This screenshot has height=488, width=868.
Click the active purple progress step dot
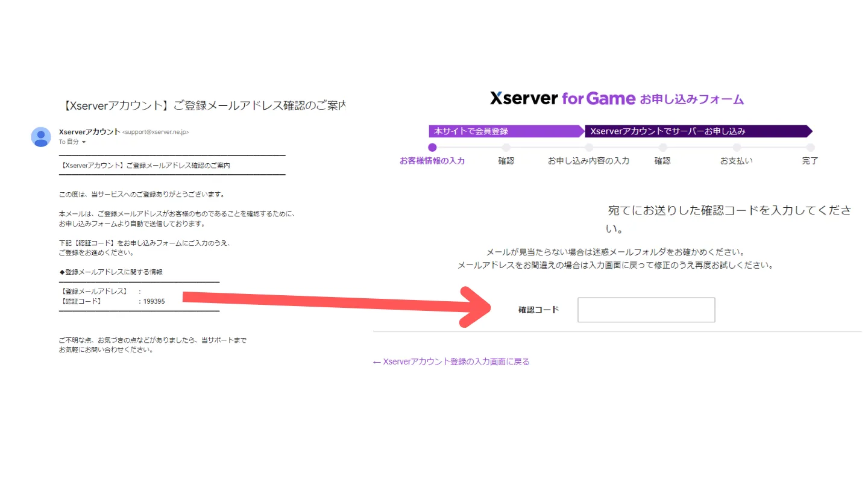[x=432, y=148]
